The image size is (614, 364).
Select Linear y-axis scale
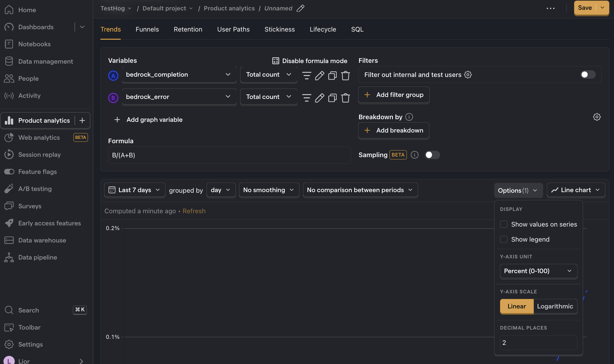(517, 306)
